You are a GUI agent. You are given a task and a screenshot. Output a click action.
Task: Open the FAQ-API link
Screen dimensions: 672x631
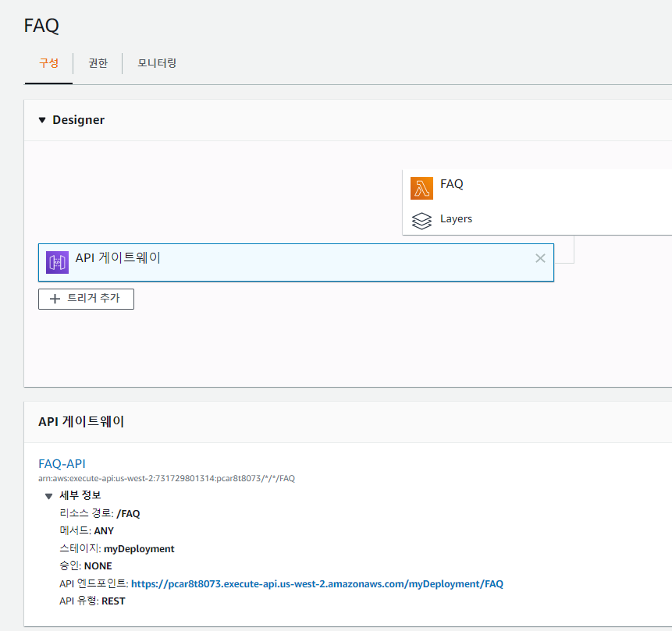pos(62,464)
